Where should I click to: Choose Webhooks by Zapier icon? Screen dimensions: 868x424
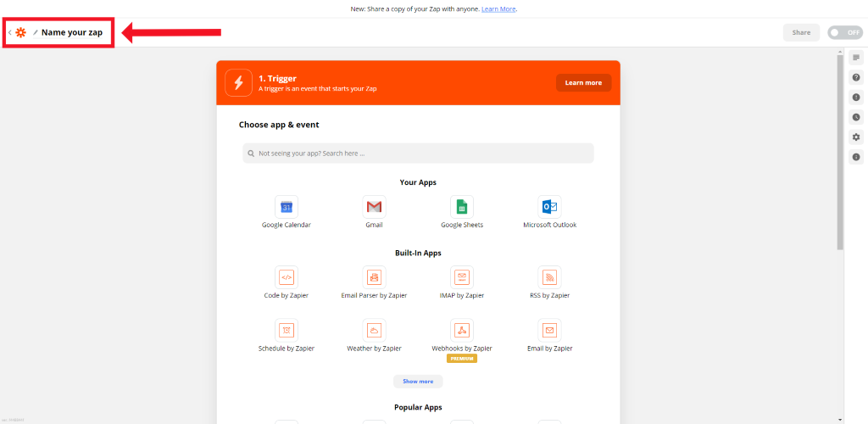[462, 331]
